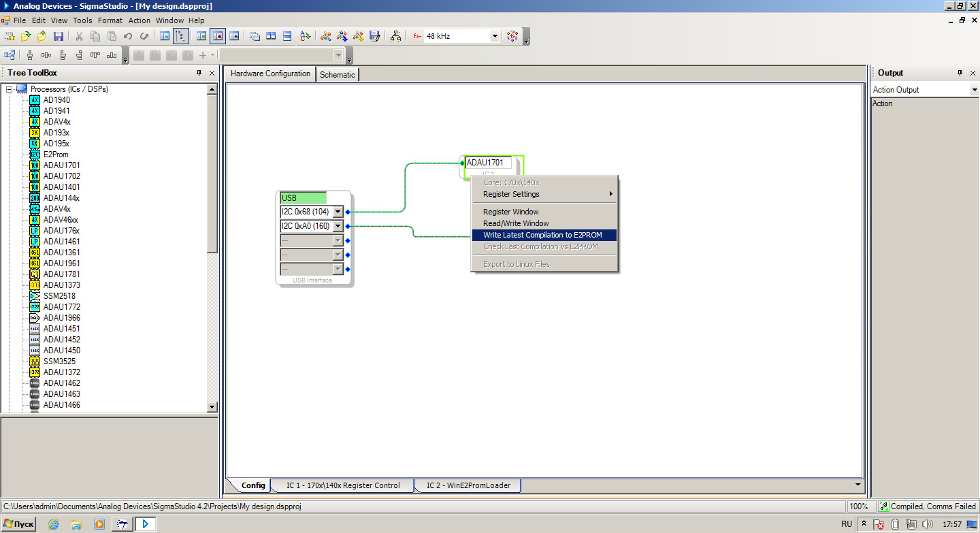Click the Propagate Sample Rate icon after 48 kHz

pos(512,36)
